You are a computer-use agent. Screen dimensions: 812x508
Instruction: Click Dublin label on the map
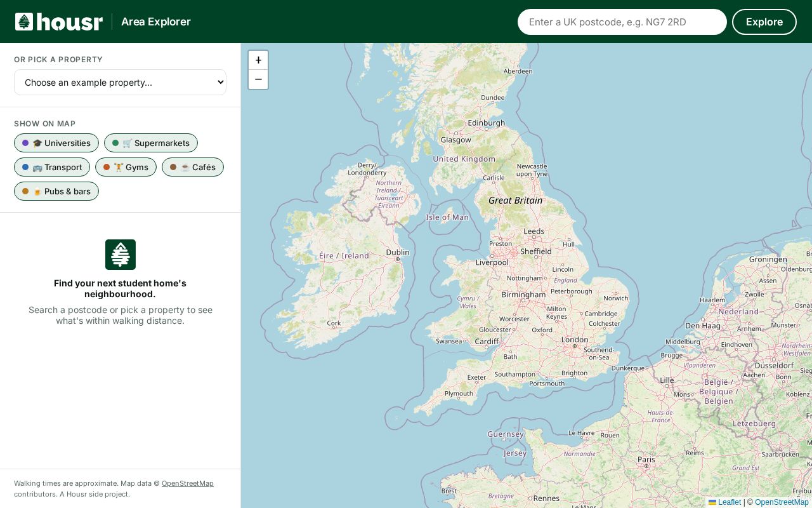click(398, 252)
